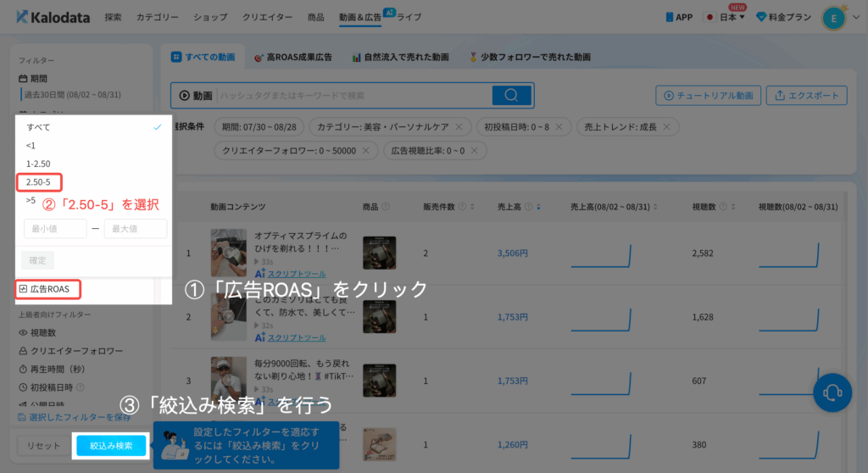Viewport: 868px width, 473px height.
Task: Sort by the 視聴数 column arrows
Action: coord(733,207)
